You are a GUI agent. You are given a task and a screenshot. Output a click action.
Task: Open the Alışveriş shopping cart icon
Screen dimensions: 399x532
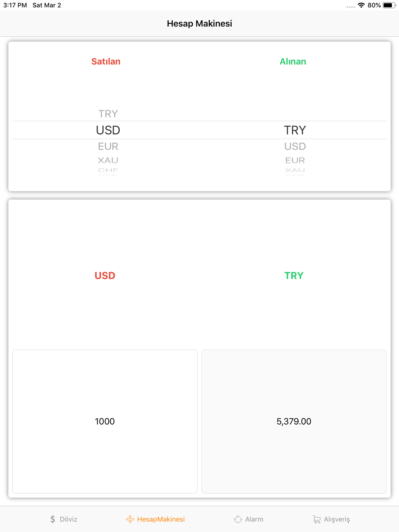317,519
